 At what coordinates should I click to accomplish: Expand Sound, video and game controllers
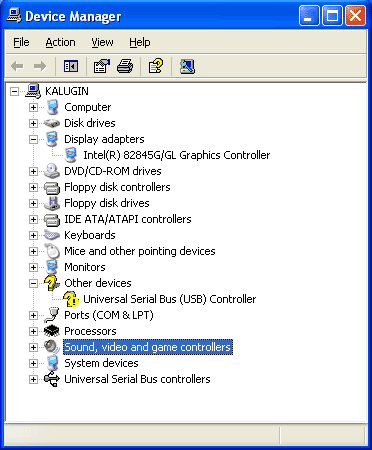coord(33,347)
